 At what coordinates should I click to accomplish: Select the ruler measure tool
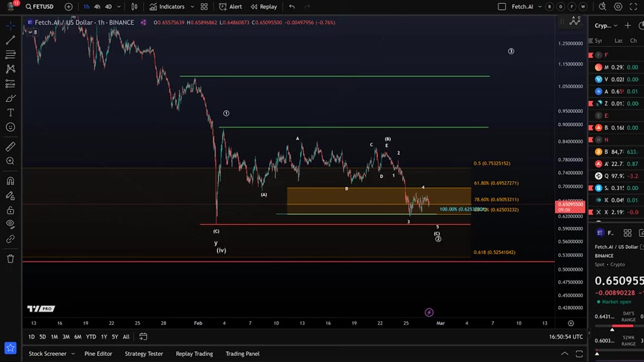(11, 147)
